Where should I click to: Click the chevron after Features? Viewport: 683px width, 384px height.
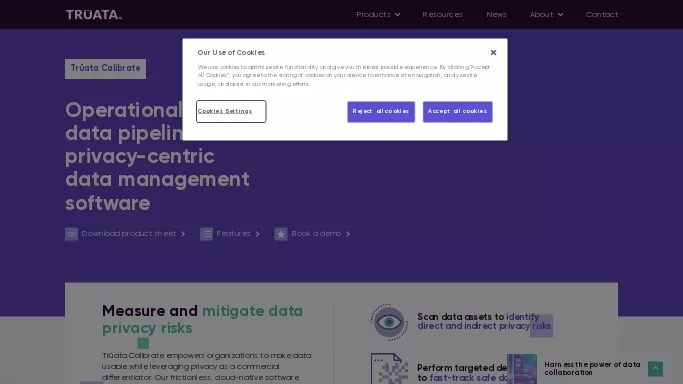(257, 234)
